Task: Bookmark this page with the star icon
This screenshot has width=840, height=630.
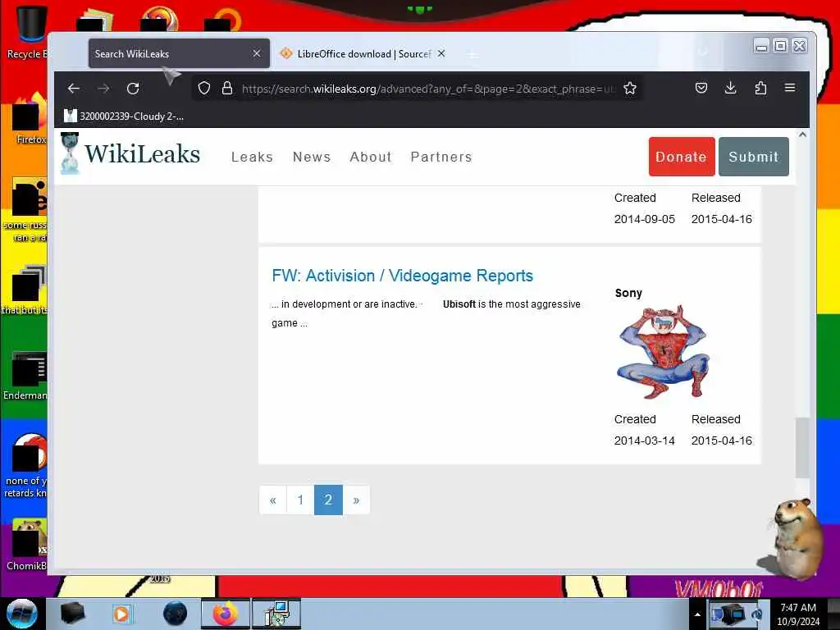Action: click(630, 89)
